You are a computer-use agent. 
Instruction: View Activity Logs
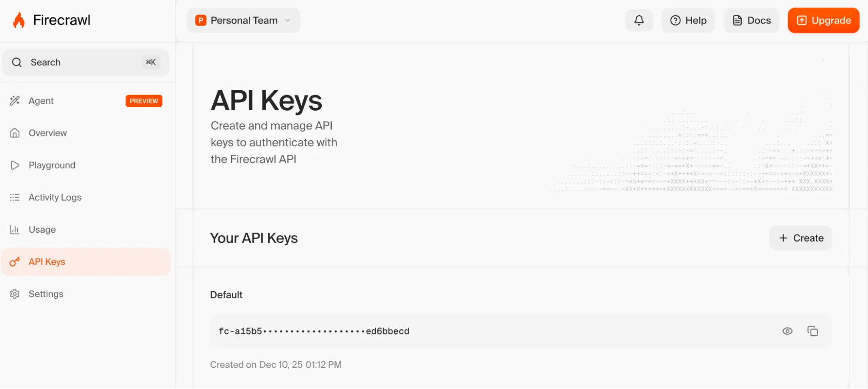pyautogui.click(x=55, y=197)
